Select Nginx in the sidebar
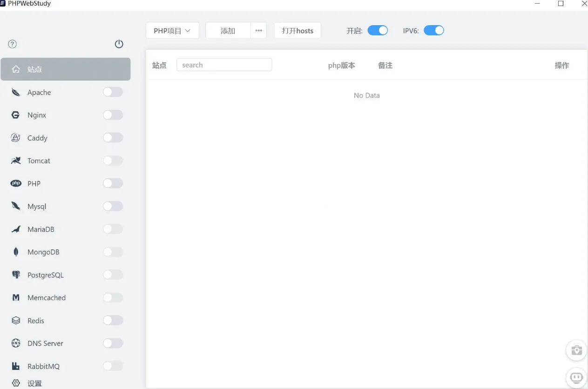The height and width of the screenshot is (389, 588). coord(36,115)
